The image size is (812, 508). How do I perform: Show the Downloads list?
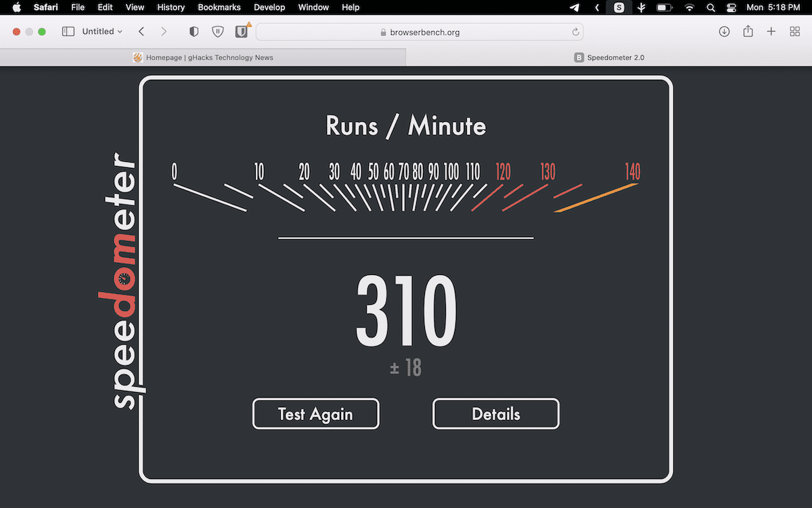(724, 32)
